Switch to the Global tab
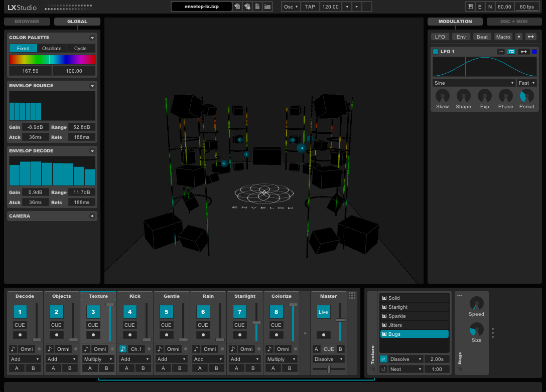This screenshot has height=392, width=546. [77, 21]
